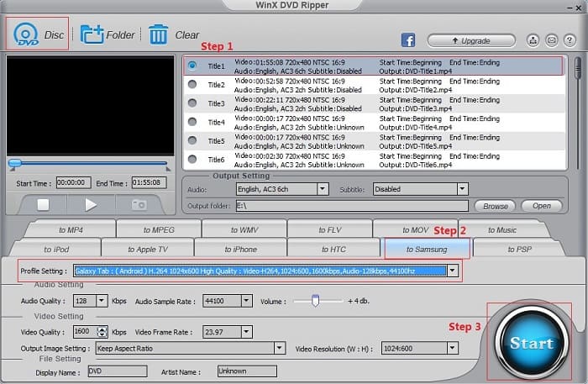588x384 pixels.
Task: Open the Facebook page icon
Action: pos(408,40)
